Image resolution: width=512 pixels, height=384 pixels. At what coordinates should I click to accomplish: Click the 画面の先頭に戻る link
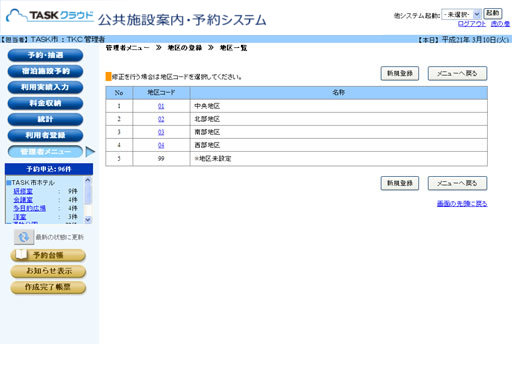tap(462, 203)
